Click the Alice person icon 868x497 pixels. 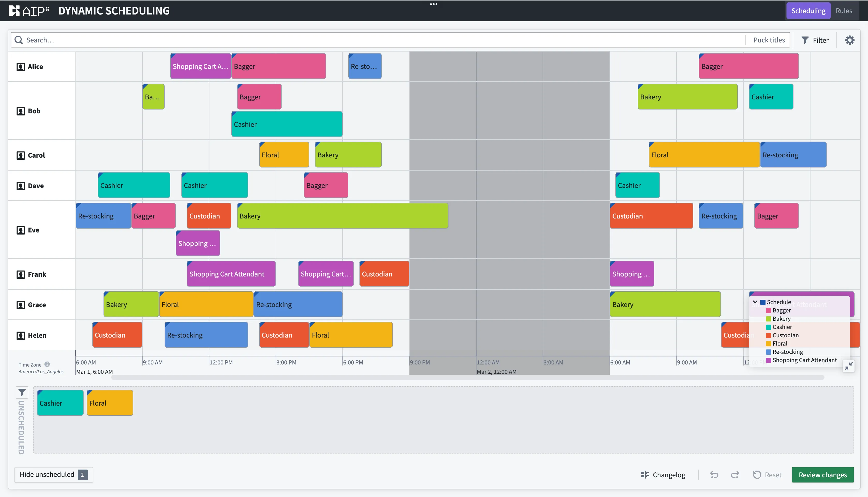click(20, 67)
